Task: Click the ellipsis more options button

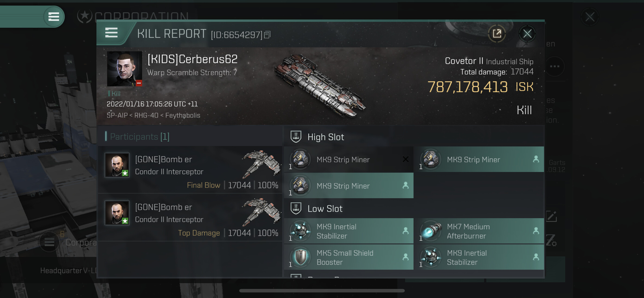Action: [x=555, y=66]
